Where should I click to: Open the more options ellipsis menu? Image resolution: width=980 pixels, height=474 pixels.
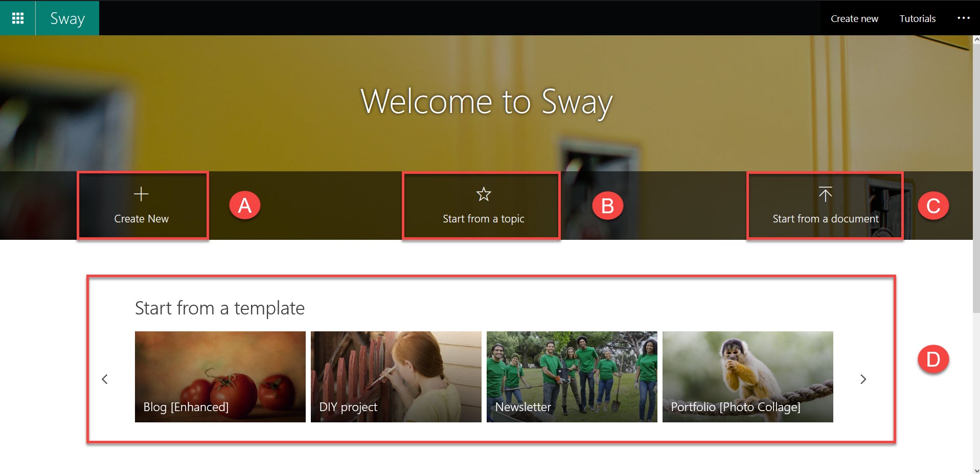[x=963, y=18]
